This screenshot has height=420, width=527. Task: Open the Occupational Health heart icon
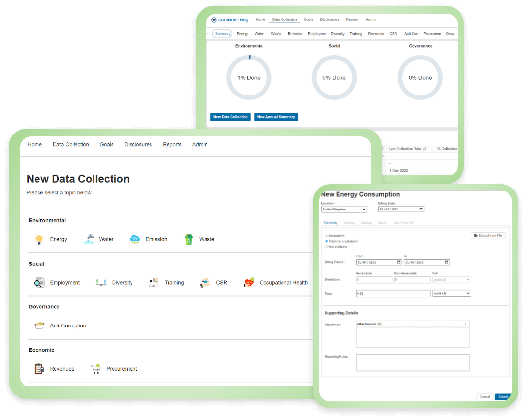click(249, 283)
